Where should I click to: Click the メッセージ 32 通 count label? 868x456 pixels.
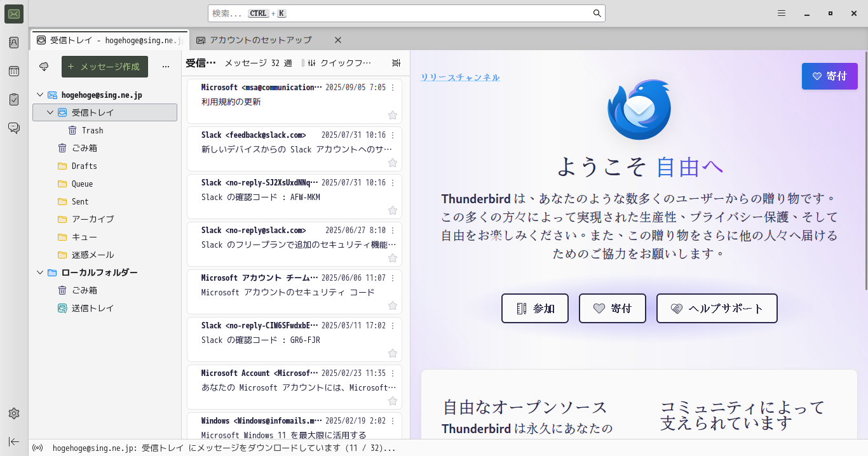(259, 63)
